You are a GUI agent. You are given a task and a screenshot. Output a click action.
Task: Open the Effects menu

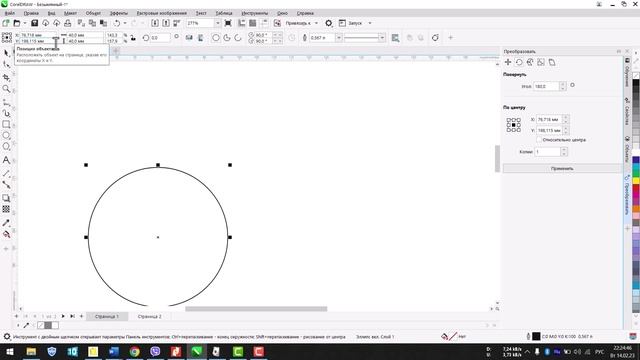point(119,13)
